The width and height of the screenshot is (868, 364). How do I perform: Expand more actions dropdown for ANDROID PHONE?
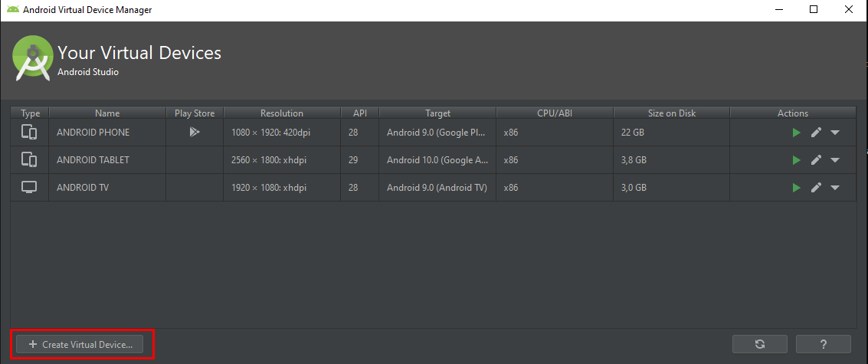click(835, 133)
